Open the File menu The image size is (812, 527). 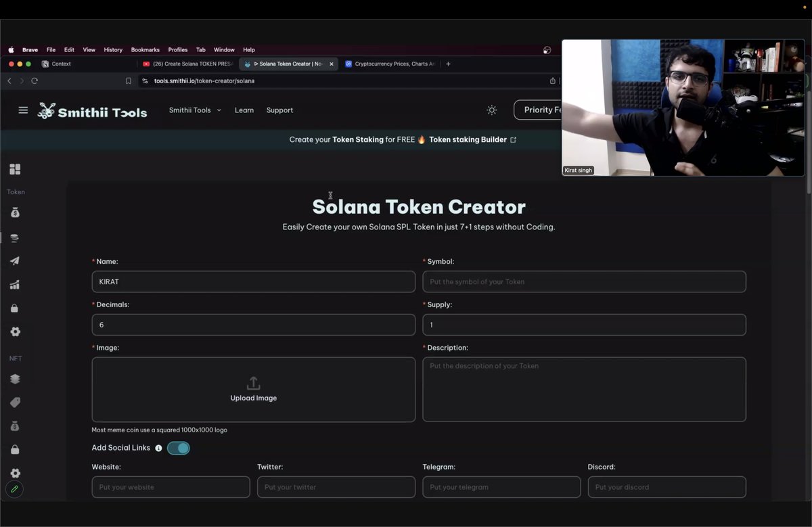tap(51, 50)
